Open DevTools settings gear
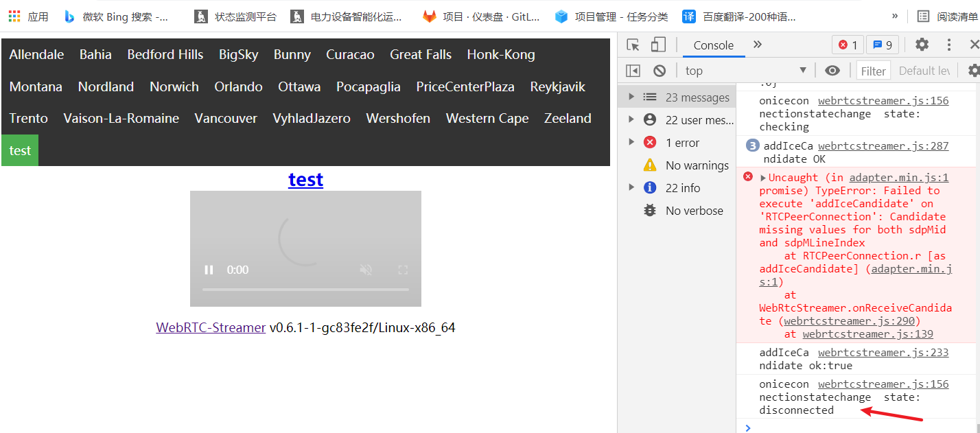The height and width of the screenshot is (433, 980). pos(922,44)
